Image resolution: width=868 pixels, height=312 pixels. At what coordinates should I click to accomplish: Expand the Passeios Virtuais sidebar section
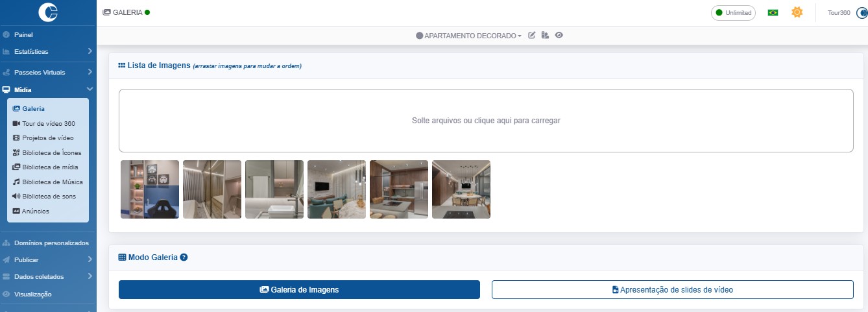point(47,72)
